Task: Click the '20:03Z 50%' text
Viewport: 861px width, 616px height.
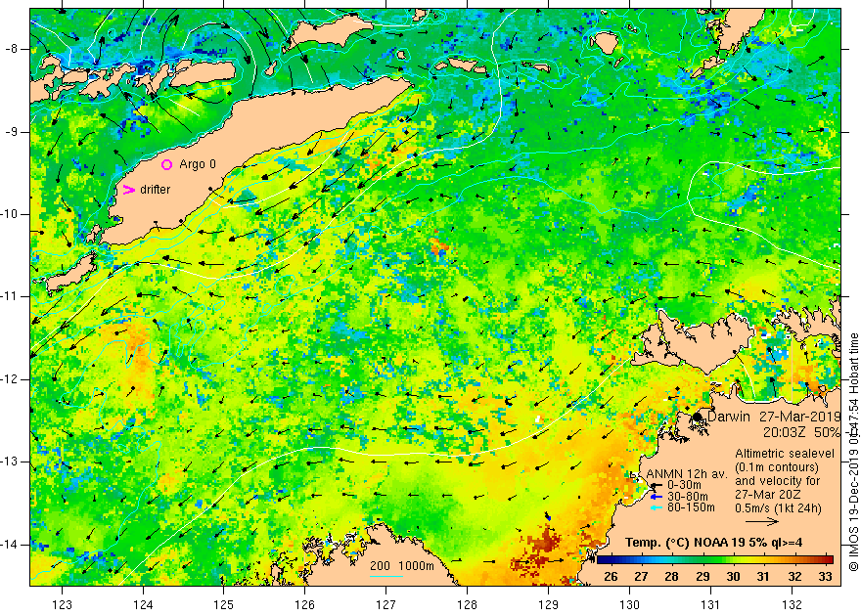Action: tap(801, 432)
